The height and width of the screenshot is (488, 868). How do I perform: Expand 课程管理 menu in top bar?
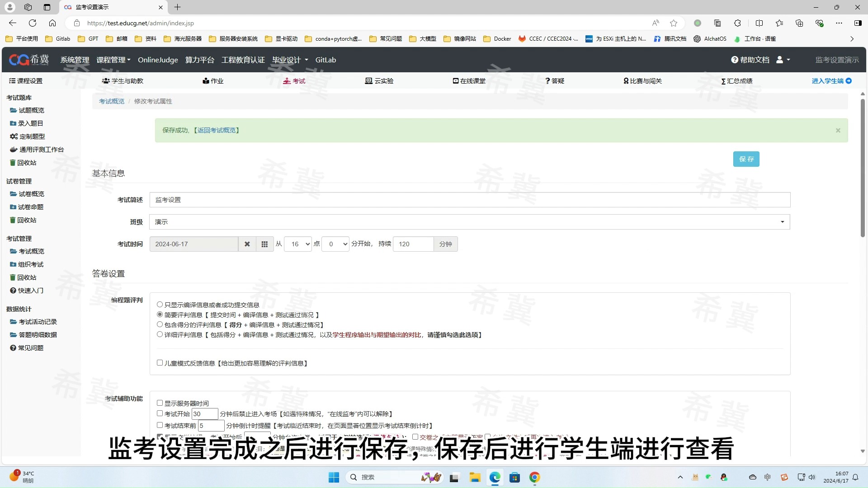(113, 60)
